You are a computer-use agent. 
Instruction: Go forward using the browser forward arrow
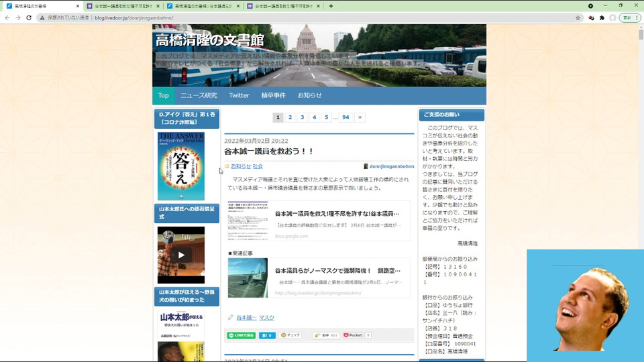[18, 17]
